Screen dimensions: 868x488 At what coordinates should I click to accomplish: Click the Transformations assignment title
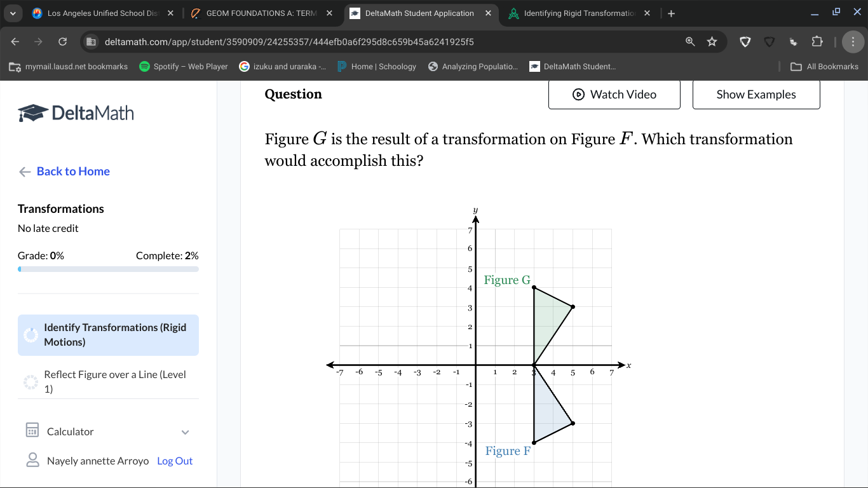[x=61, y=209]
